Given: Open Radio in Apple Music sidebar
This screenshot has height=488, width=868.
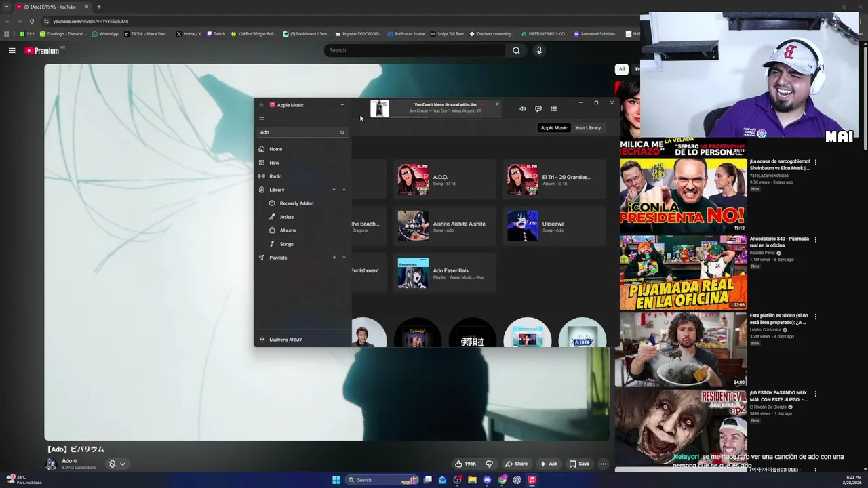Looking at the screenshot, I should coord(302,176).
